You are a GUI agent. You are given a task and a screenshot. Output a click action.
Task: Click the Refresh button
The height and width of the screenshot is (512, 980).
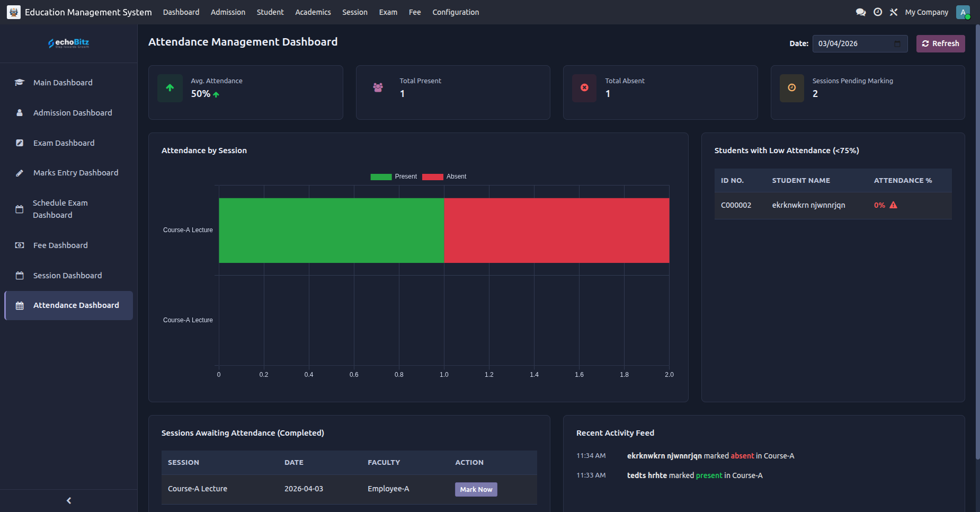[940, 43]
